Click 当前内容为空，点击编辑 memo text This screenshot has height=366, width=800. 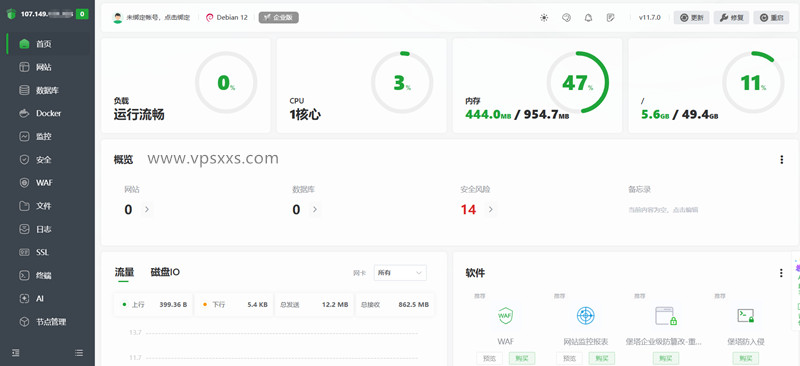[x=663, y=210]
